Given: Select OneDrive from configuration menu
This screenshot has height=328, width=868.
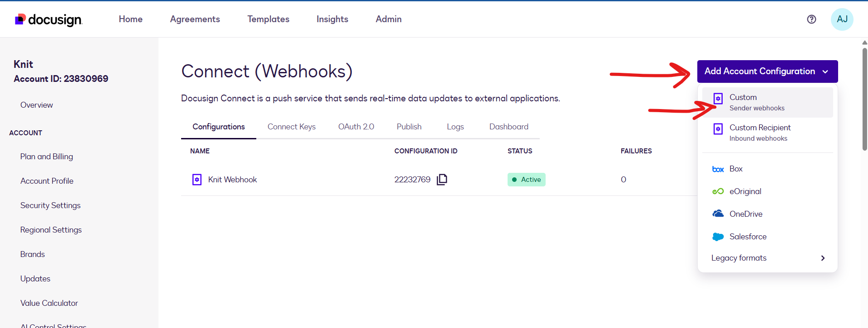Looking at the screenshot, I should (x=767, y=214).
